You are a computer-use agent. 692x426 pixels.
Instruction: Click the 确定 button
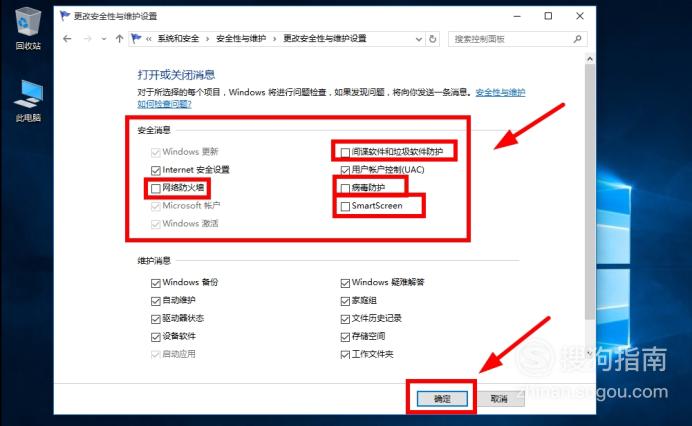tap(442, 399)
